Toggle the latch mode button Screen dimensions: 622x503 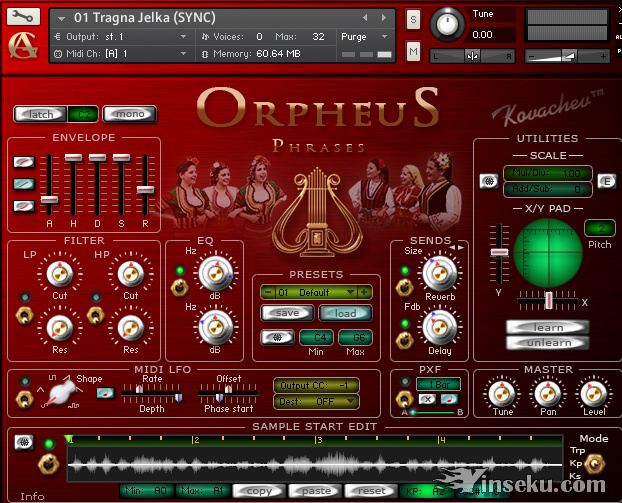[40, 114]
